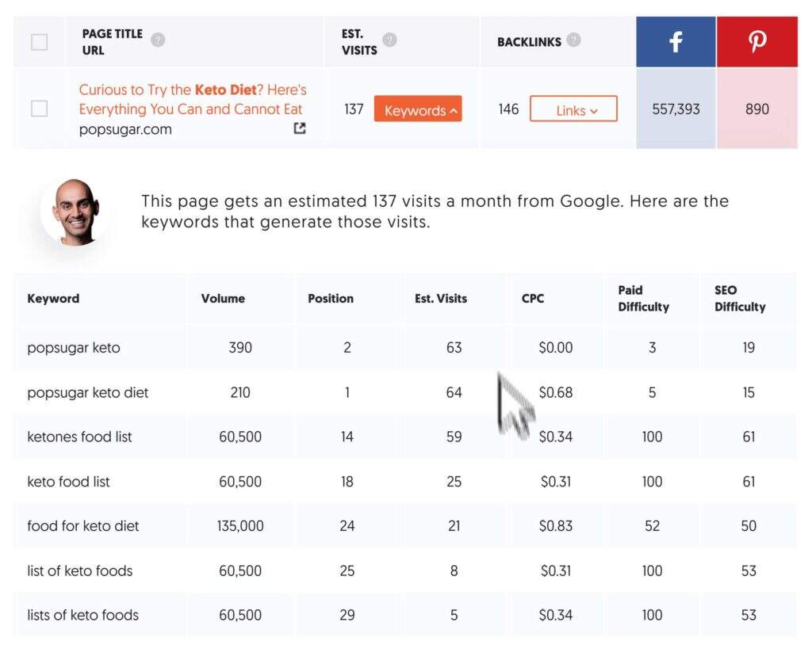The height and width of the screenshot is (649, 812).
Task: Click the help icon next to Est. Visits
Action: click(389, 40)
